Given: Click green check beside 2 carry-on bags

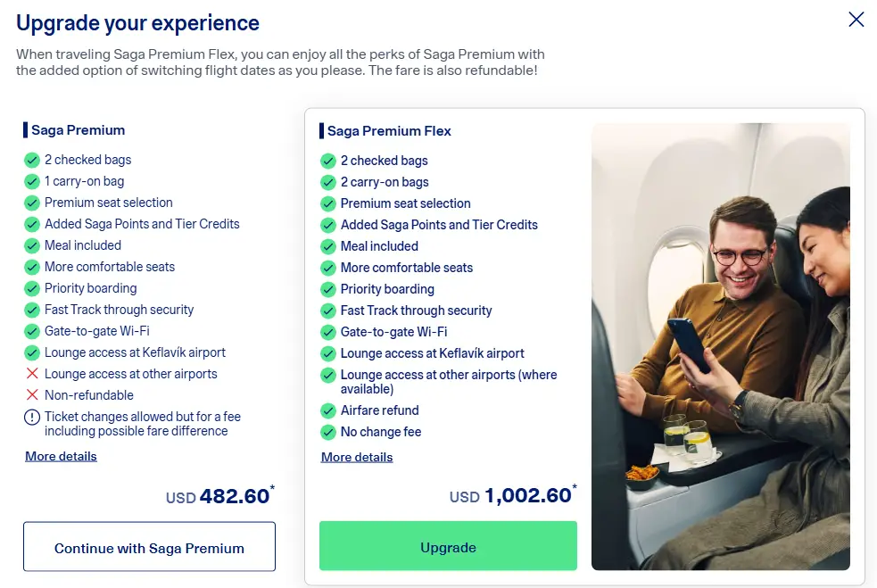Looking at the screenshot, I should point(328,182).
